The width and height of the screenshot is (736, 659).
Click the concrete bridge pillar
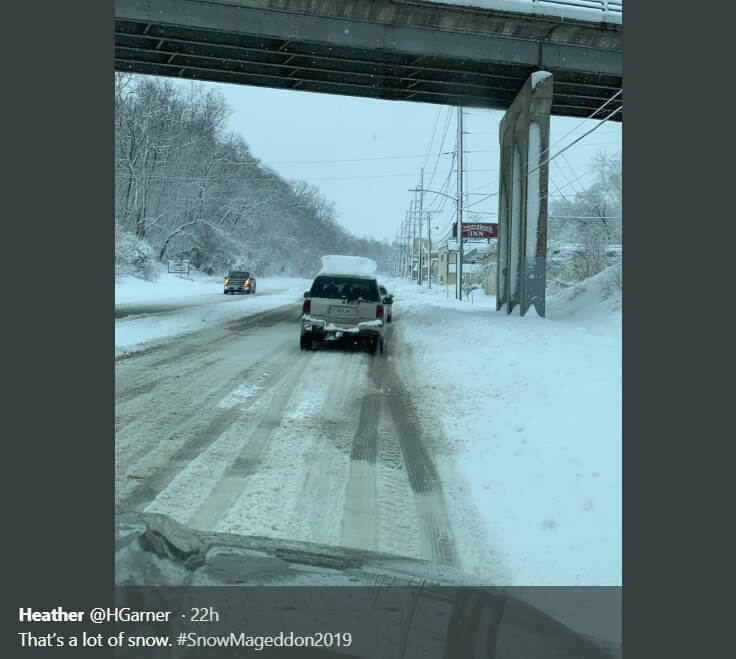pyautogui.click(x=524, y=197)
